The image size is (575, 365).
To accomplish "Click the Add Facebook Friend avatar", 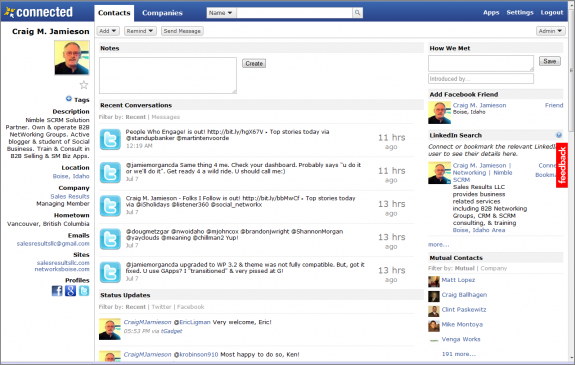I will pos(439,113).
